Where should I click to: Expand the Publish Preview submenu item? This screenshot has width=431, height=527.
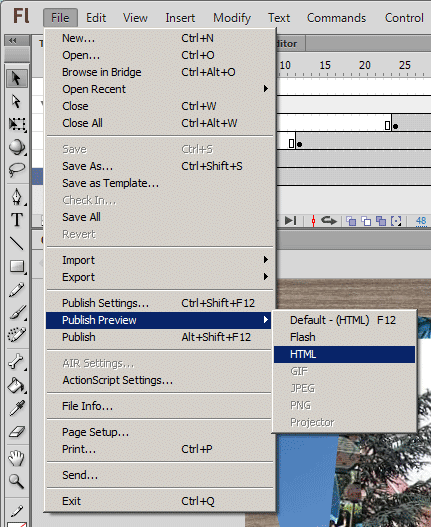click(x=159, y=320)
